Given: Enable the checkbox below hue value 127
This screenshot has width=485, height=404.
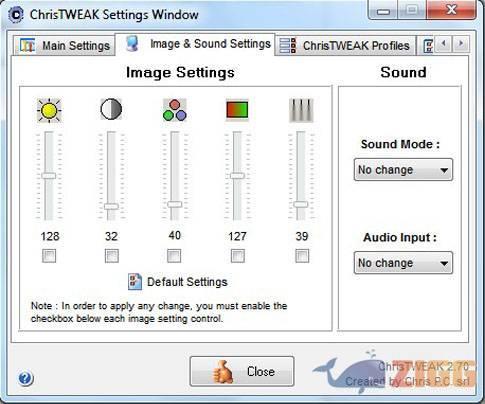Looking at the screenshot, I should point(238,256).
